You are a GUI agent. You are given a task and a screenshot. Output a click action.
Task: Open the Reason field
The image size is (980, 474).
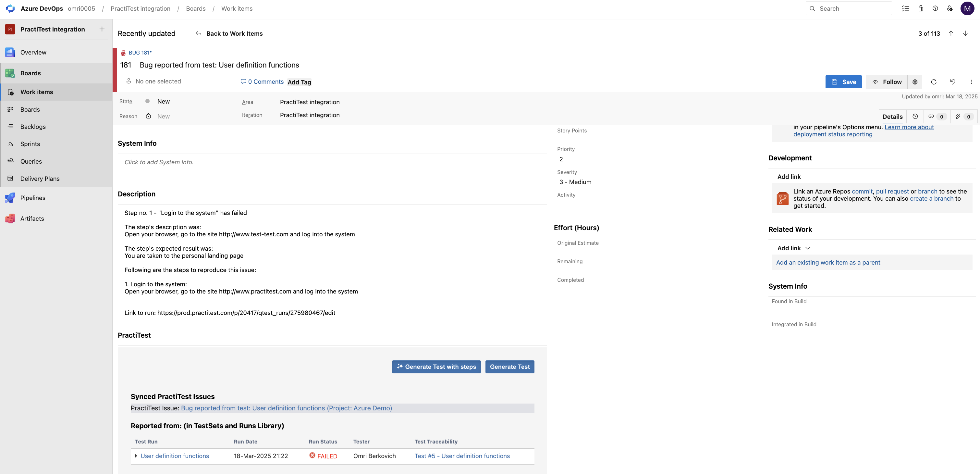point(164,117)
